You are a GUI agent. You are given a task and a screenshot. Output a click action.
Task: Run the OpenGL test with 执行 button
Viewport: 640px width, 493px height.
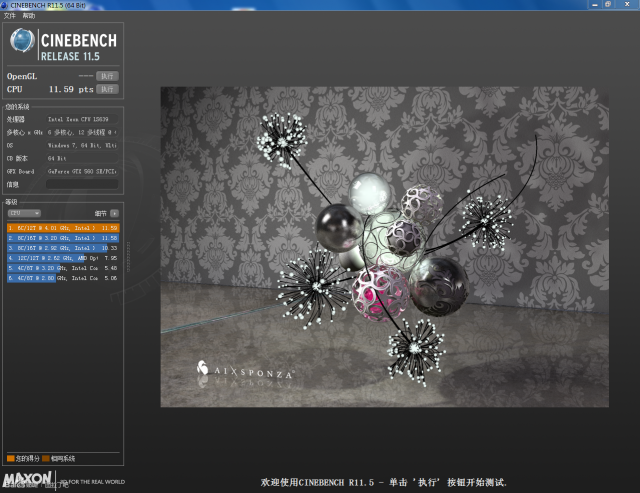(x=107, y=76)
